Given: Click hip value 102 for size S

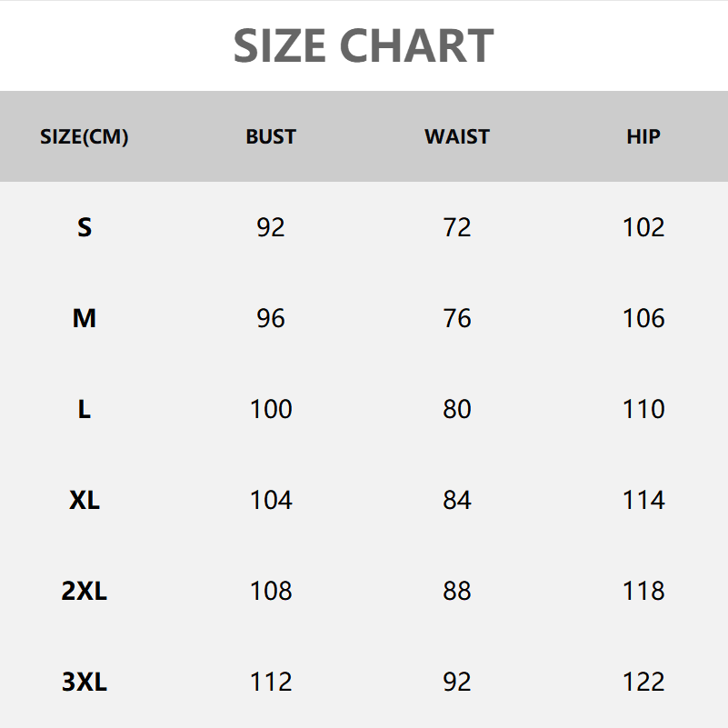Looking at the screenshot, I should [x=643, y=227].
